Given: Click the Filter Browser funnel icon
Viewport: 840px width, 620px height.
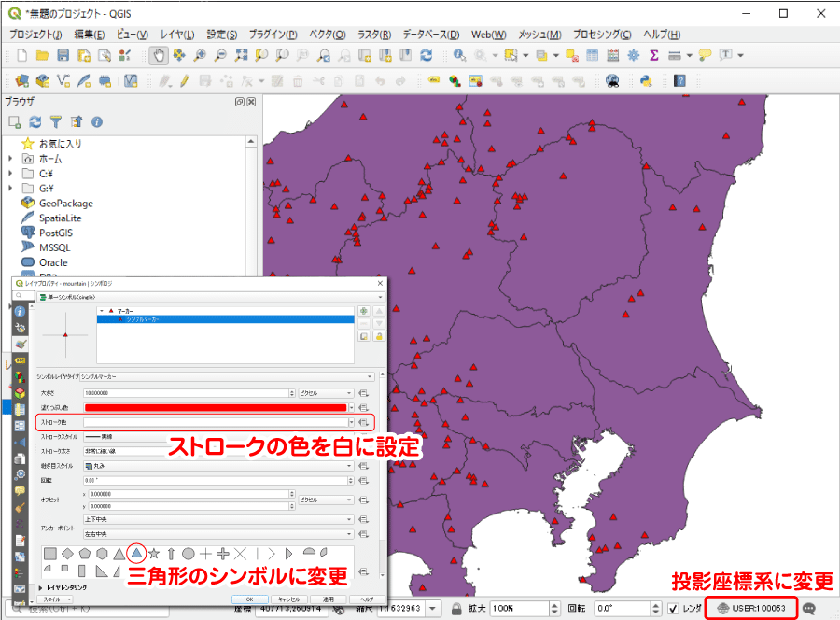Looking at the screenshot, I should tap(56, 122).
